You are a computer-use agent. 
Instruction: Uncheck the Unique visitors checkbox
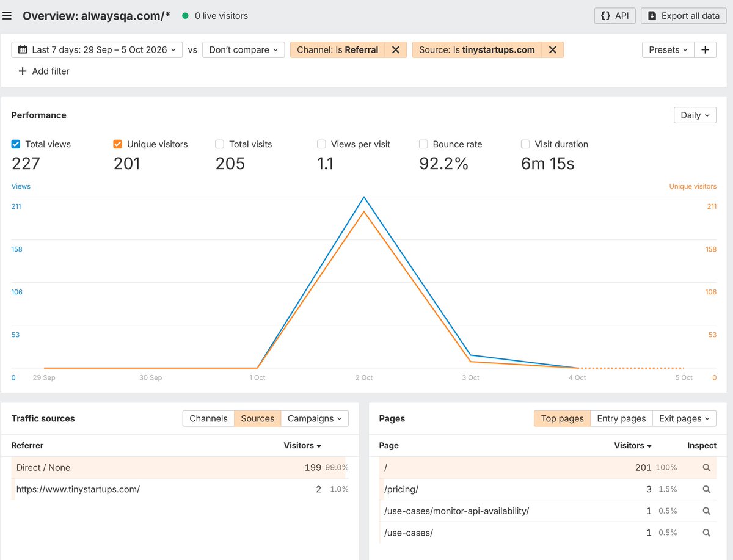(118, 144)
